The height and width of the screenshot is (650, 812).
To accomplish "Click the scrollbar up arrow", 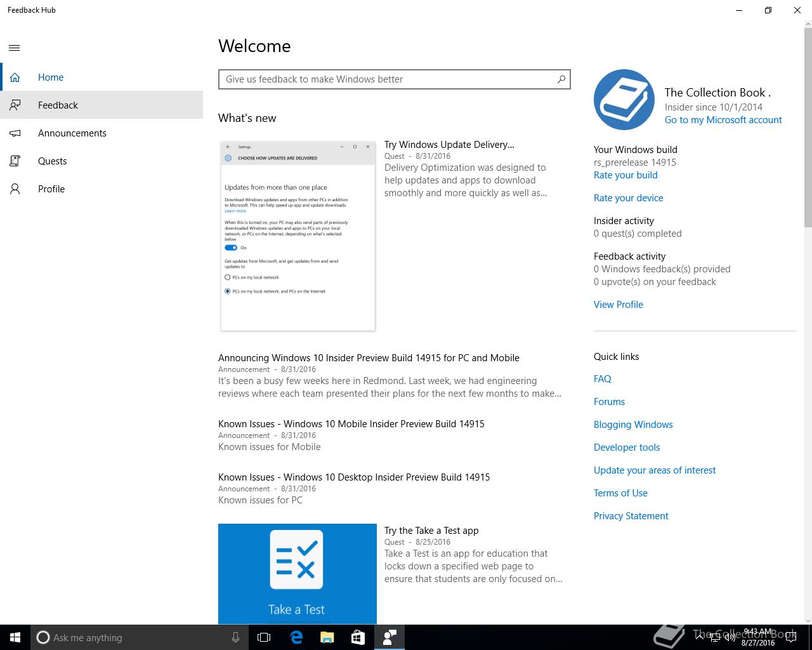I will [808, 25].
